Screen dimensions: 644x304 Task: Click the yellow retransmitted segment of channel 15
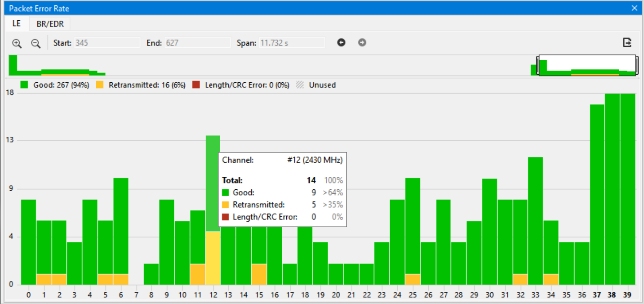click(x=259, y=274)
